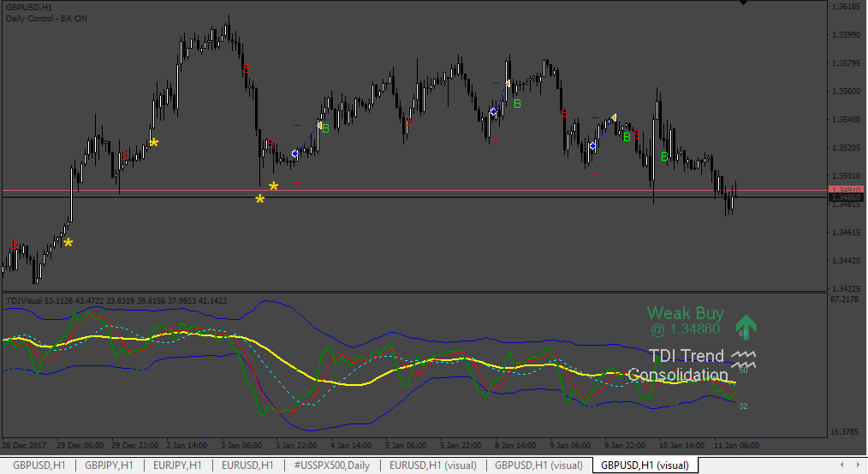868x474 pixels.
Task: Click the orange exit arrow near 8 Jan 14:00
Action: coord(508,84)
